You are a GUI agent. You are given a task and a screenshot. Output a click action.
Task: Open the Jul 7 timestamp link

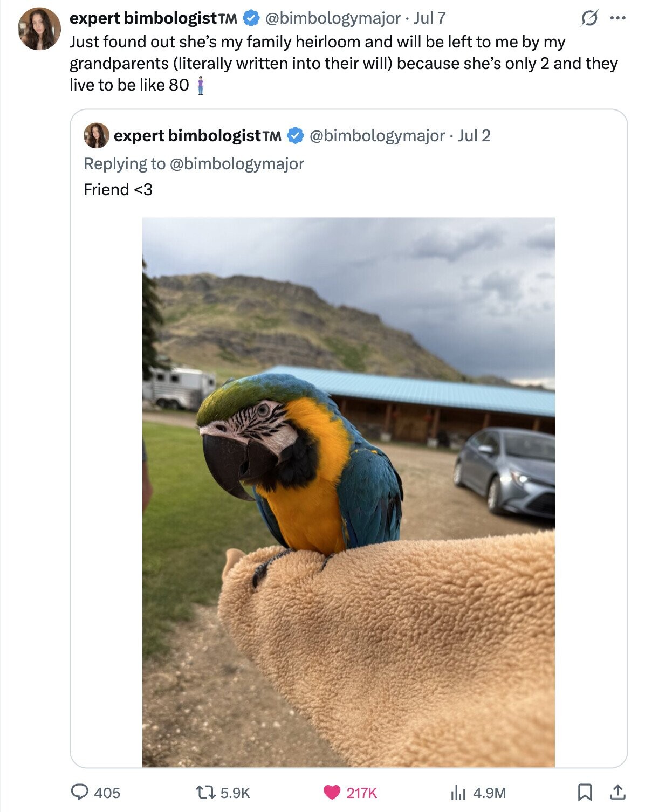pyautogui.click(x=430, y=18)
